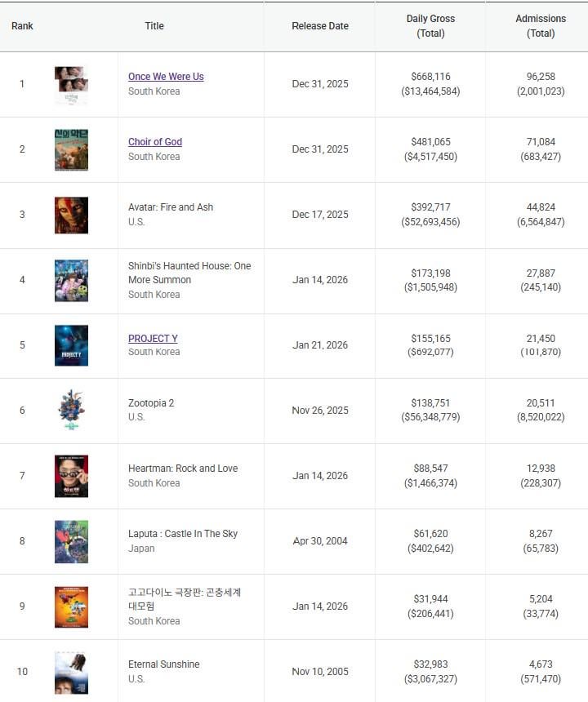Select the Choir of God poster thumbnail
The image size is (588, 702).
71,150
